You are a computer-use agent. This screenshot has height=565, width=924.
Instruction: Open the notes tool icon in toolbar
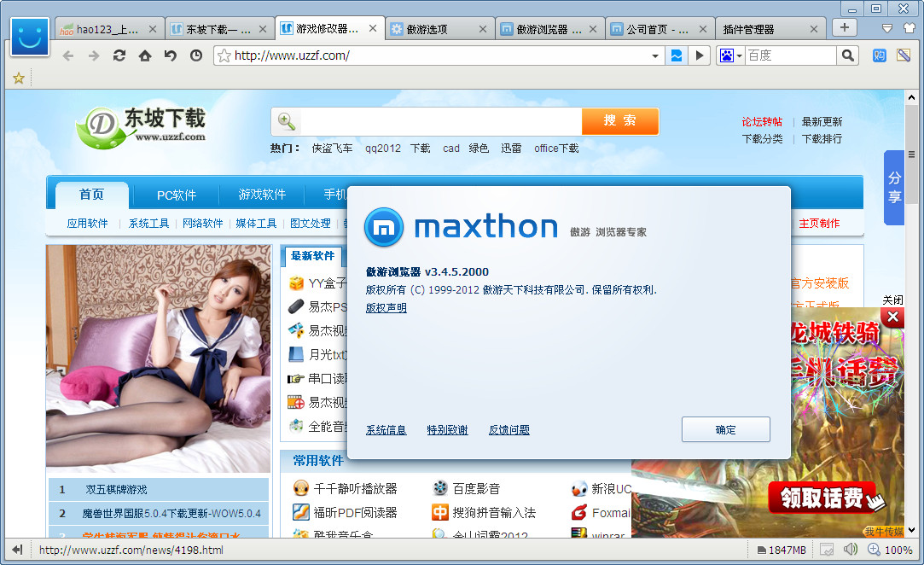[x=904, y=55]
